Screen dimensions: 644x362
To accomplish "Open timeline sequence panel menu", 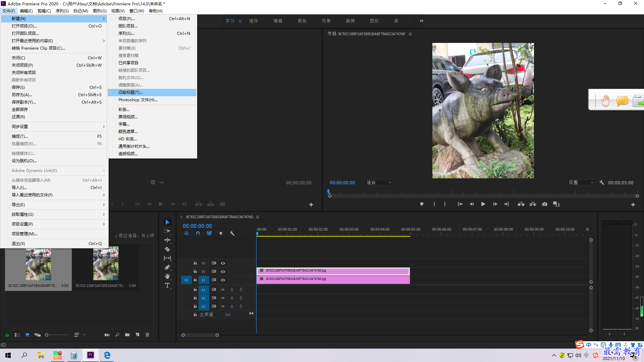I will pos(258,217).
